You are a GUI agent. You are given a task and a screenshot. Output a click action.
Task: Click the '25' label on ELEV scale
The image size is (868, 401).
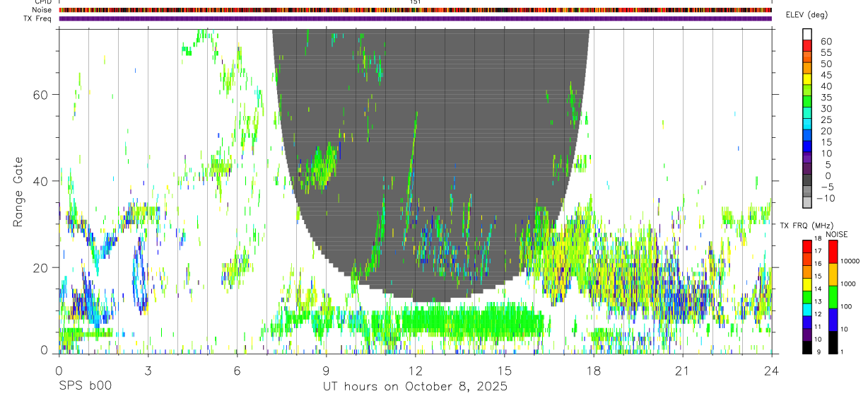(825, 120)
